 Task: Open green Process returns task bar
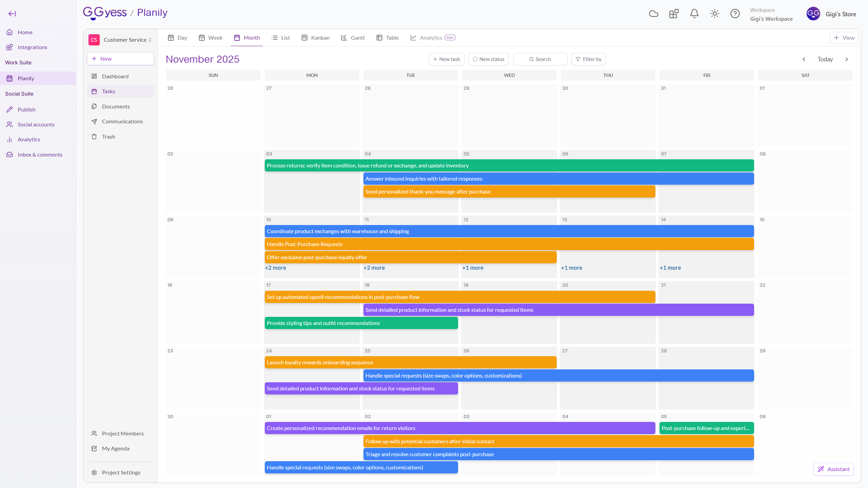(509, 165)
